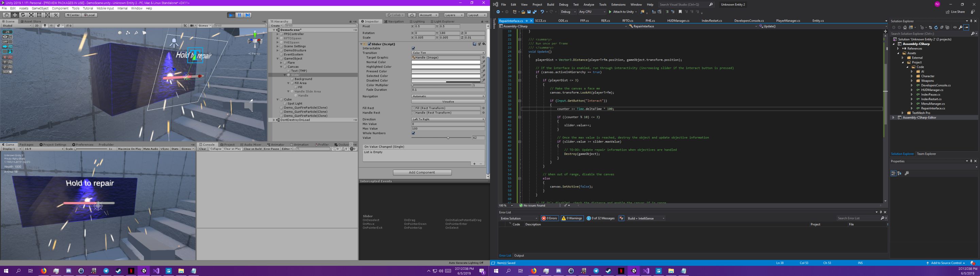
Task: Open Unity's Layout dropdown
Action: click(477, 15)
